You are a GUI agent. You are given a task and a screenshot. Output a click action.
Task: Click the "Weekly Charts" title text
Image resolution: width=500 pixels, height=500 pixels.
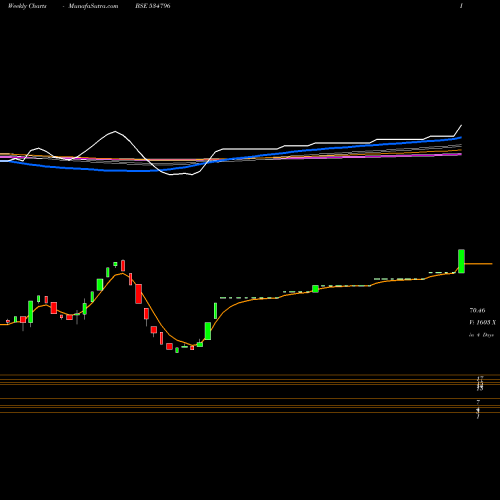click(x=27, y=6)
